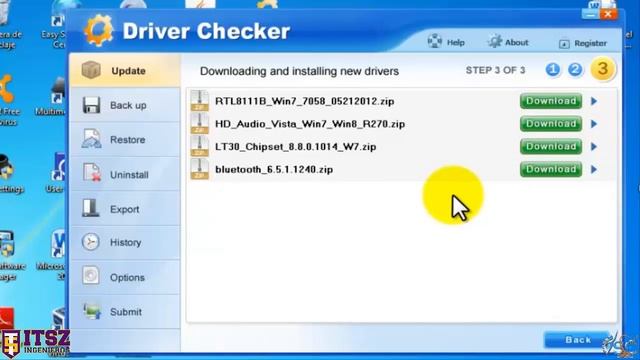Open the Register link
This screenshot has width=640, height=360.
click(x=590, y=43)
